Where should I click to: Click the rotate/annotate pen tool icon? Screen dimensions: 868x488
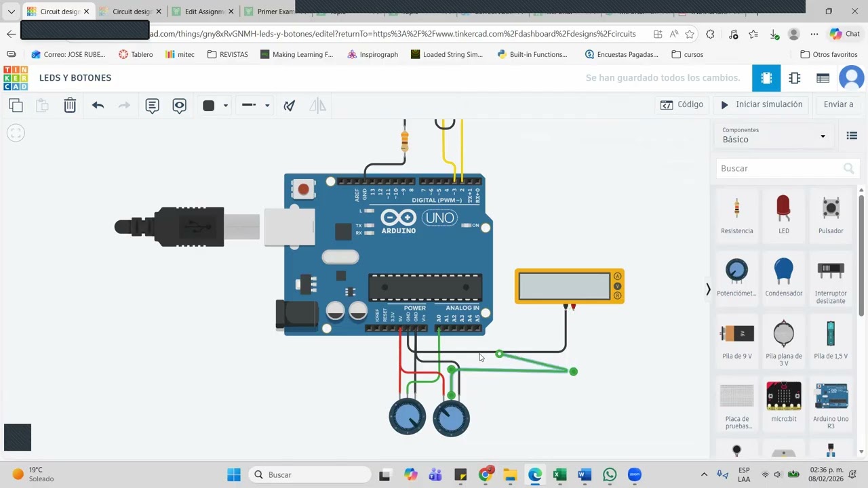point(290,105)
